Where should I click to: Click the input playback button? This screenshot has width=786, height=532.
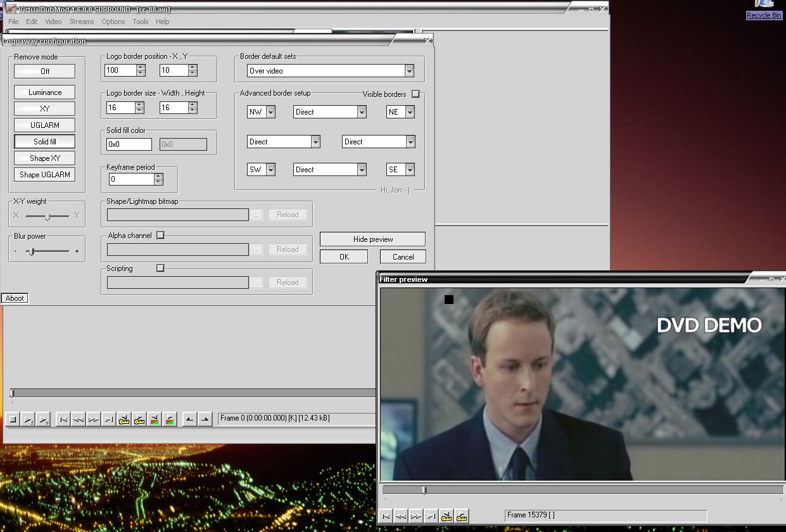28,419
